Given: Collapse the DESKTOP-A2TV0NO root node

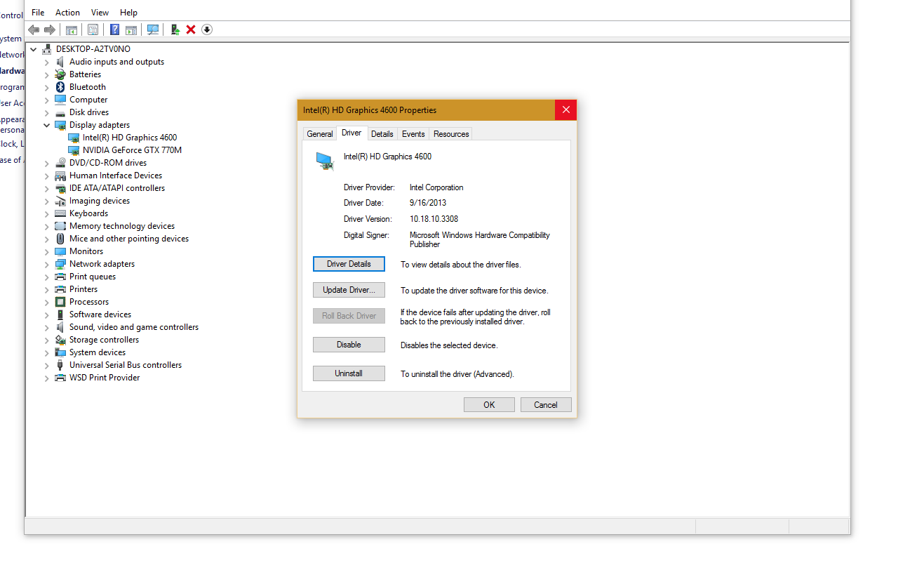Looking at the screenshot, I should click(x=33, y=49).
